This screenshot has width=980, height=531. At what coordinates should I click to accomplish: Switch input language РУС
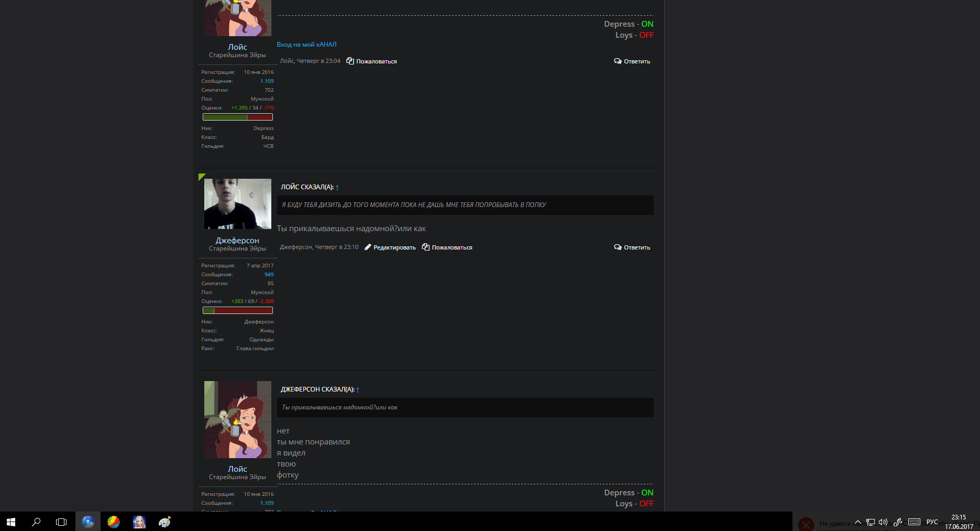click(932, 522)
